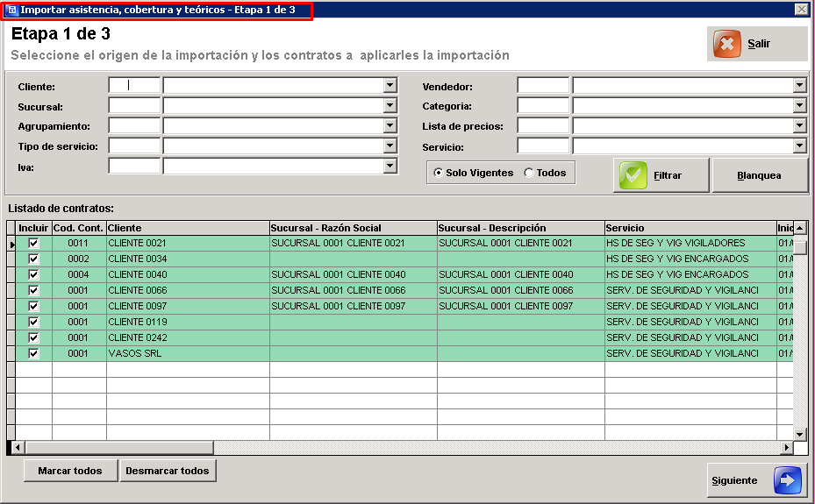Click the Blanquea button
This screenshot has width=815, height=504.
[x=760, y=175]
